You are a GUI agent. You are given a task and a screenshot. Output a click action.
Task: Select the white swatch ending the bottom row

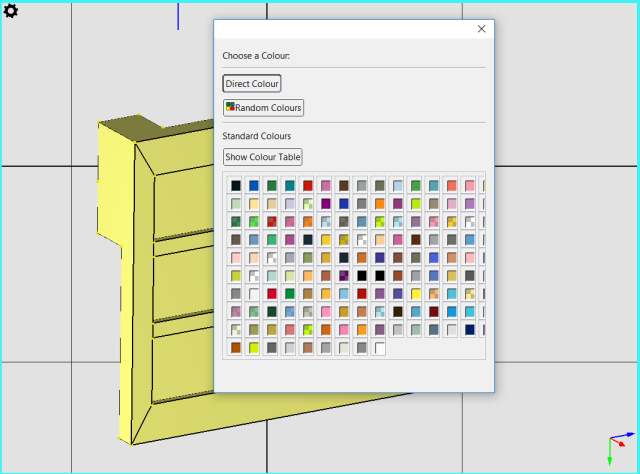point(380,347)
